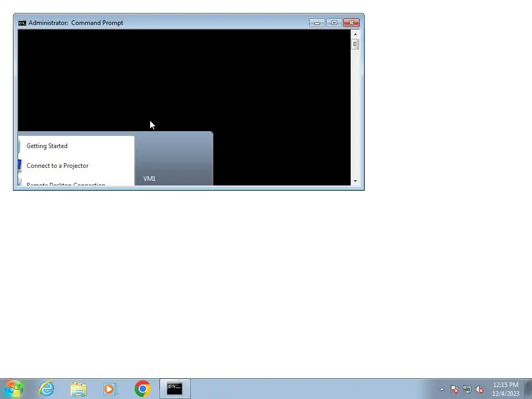Screen dimensions: 532x399
Task: Click scrollbar up arrow in Command Prompt
Action: pos(355,34)
